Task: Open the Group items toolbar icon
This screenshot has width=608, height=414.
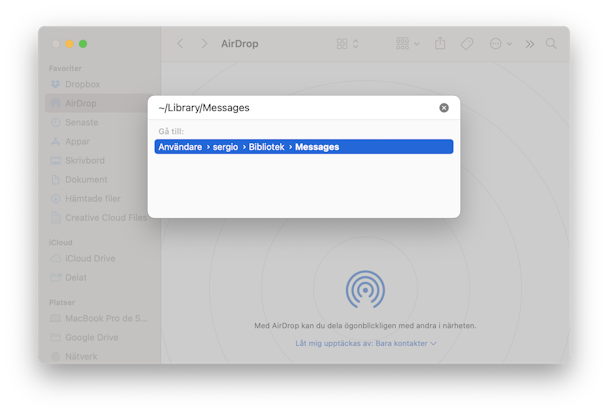Action: pos(402,43)
